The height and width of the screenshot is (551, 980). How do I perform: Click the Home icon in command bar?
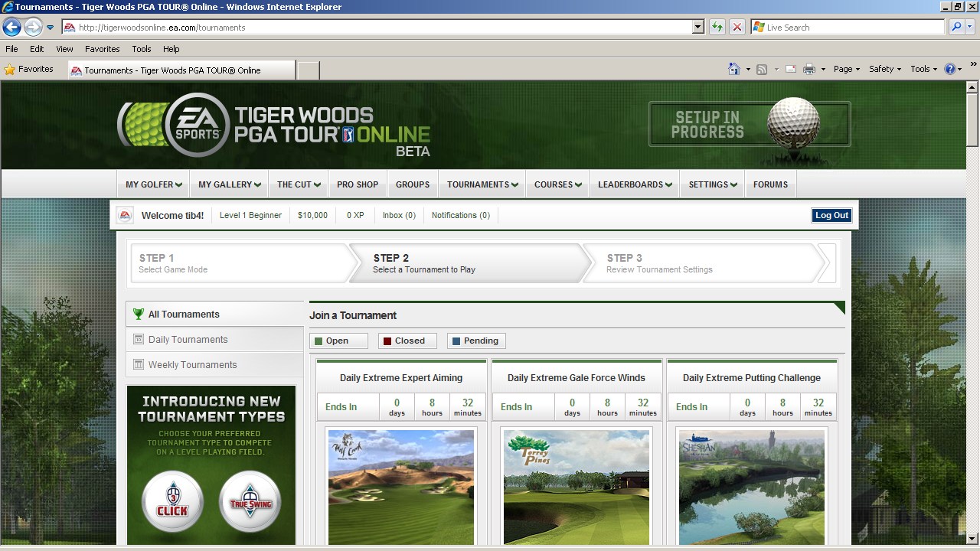click(x=734, y=69)
